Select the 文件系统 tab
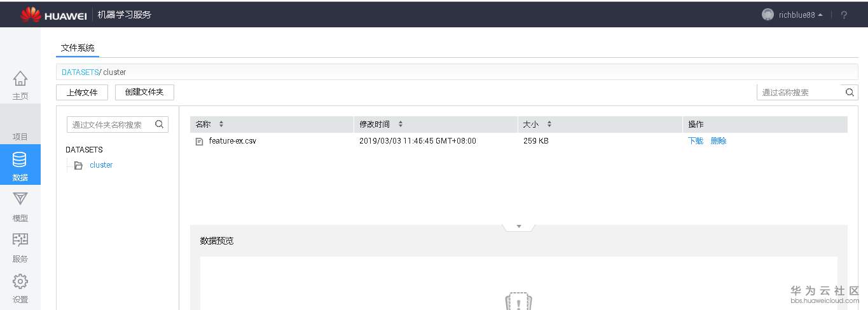Image resolution: width=868 pixels, height=310 pixels. [x=78, y=48]
